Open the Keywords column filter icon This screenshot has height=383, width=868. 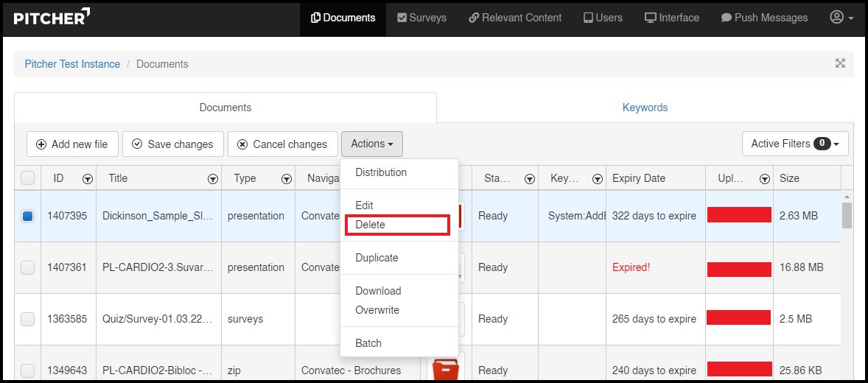(597, 179)
